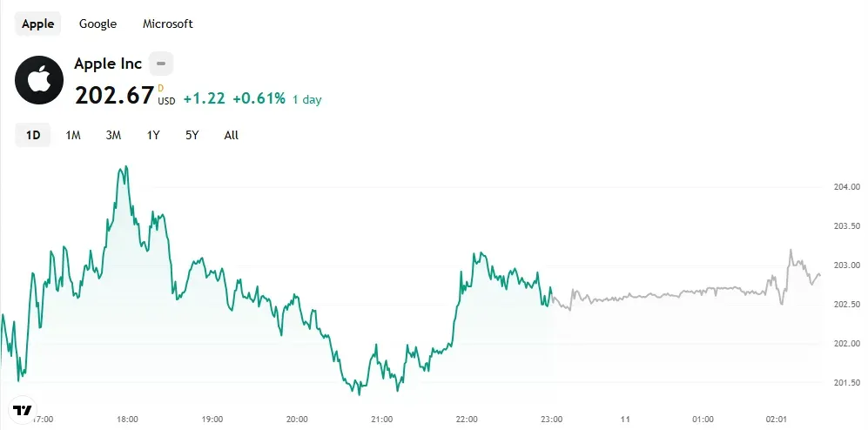Click the USD currency label
This screenshot has width=868, height=430.
point(166,101)
